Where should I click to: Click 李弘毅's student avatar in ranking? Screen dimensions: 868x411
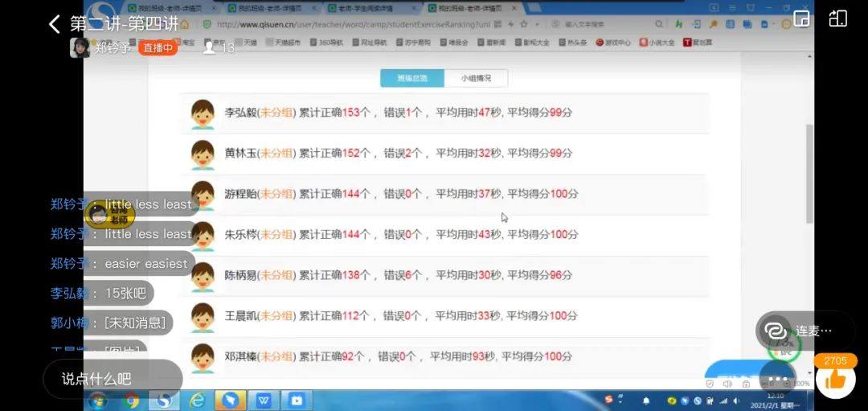click(x=203, y=113)
